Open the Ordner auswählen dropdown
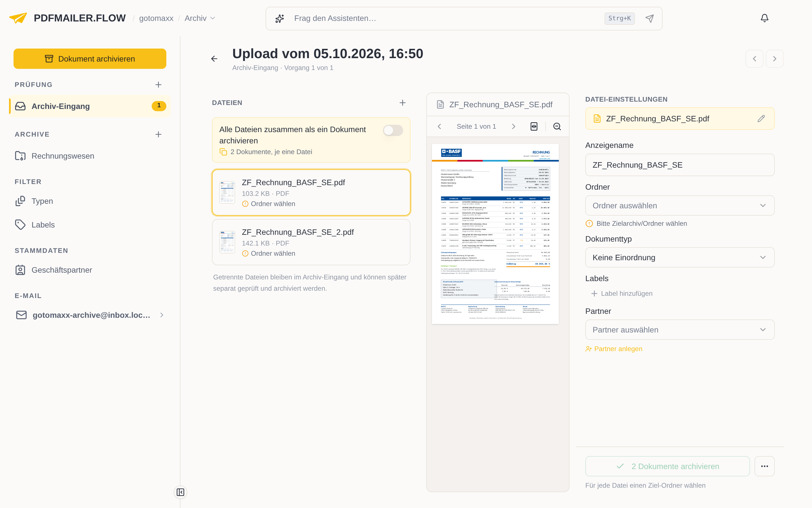Screen dimensions: 812x508 pyautogui.click(x=680, y=206)
